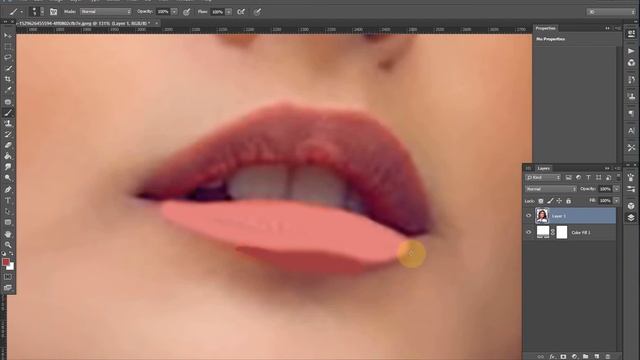Screen dimensions: 640x360
Task: Select the Hand tool
Action: point(8,234)
